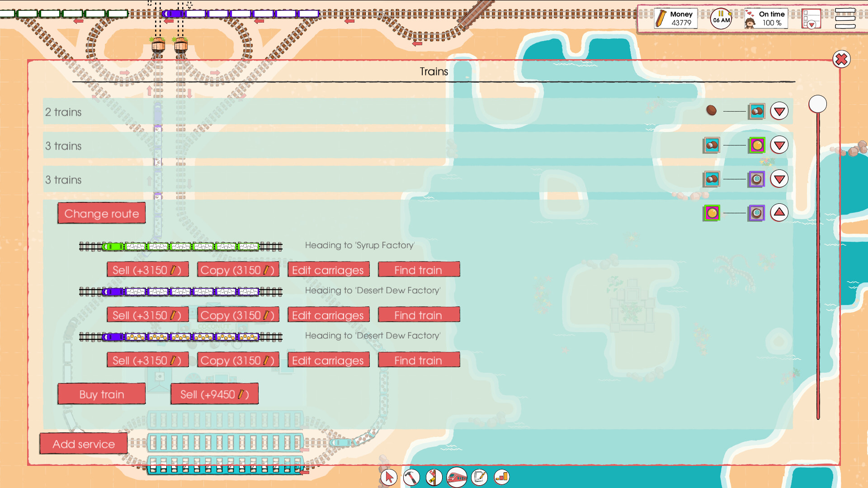Click Add service button
The width and height of the screenshot is (868, 488).
(84, 444)
